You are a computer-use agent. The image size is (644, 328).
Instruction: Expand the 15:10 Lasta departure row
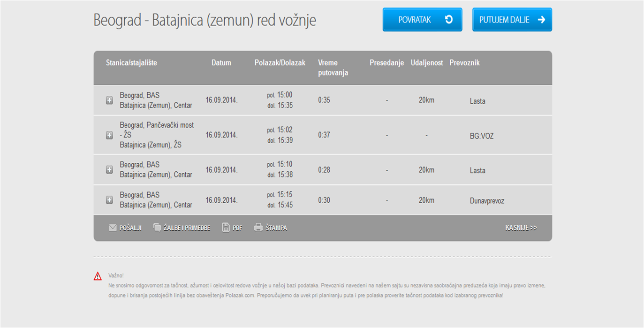coord(109,170)
